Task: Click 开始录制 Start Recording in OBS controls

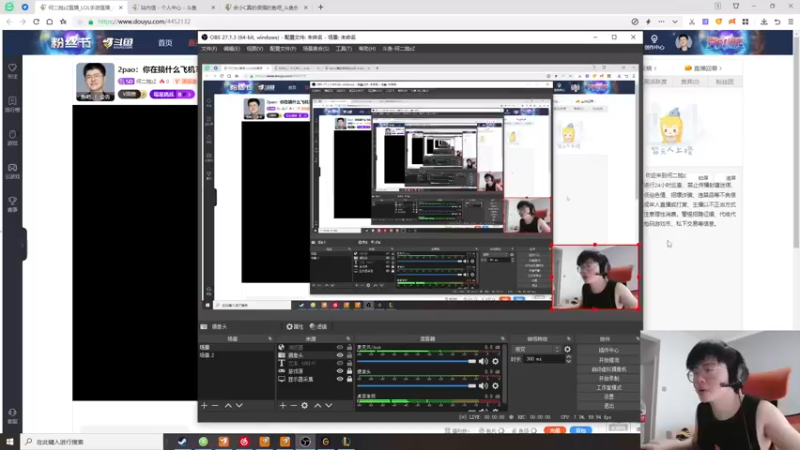Action: tap(608, 379)
